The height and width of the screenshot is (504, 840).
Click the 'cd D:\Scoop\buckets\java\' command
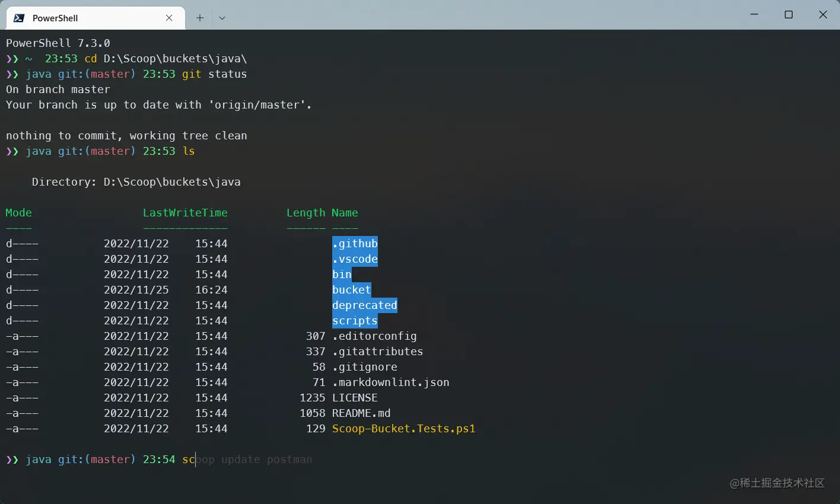tap(166, 59)
